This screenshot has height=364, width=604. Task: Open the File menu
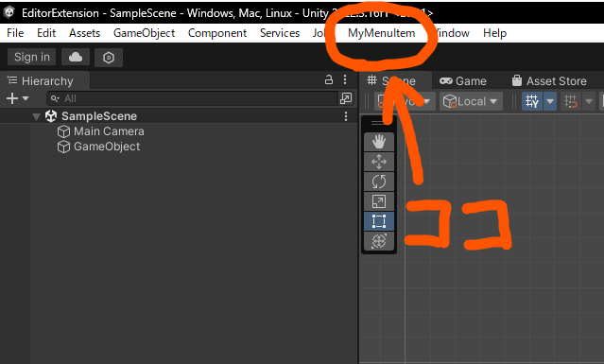(x=15, y=33)
